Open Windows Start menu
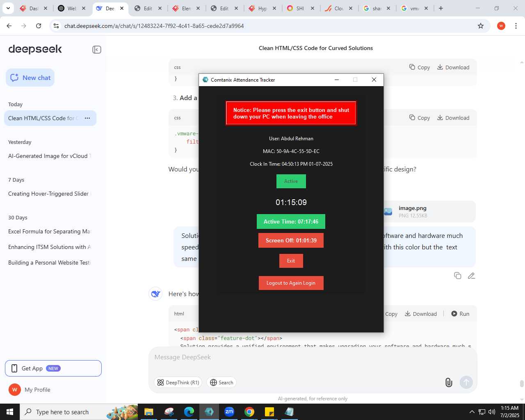Viewport: 525px width, 420px height. coord(10,412)
